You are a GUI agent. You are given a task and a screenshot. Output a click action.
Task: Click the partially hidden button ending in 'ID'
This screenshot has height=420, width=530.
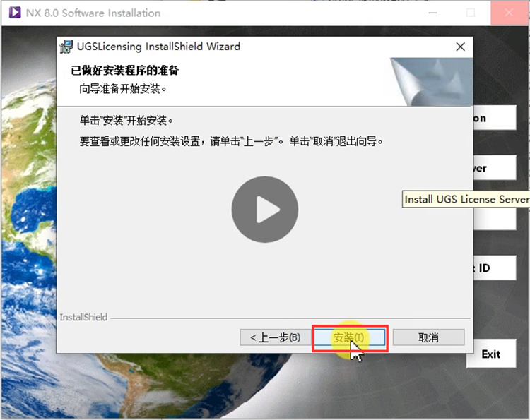click(495, 268)
